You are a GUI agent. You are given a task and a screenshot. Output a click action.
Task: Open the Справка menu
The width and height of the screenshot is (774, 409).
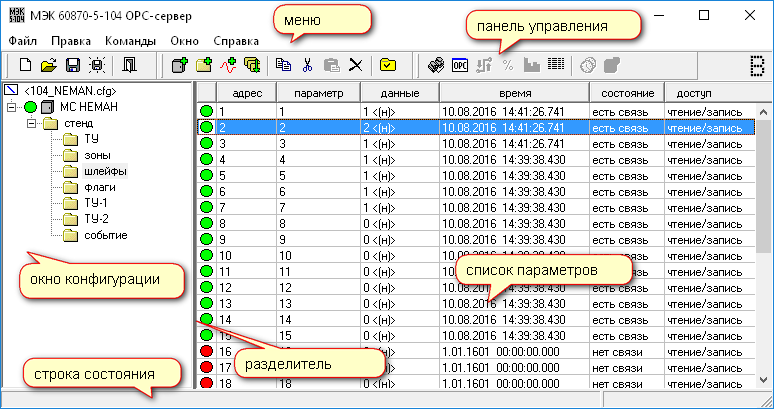236,41
